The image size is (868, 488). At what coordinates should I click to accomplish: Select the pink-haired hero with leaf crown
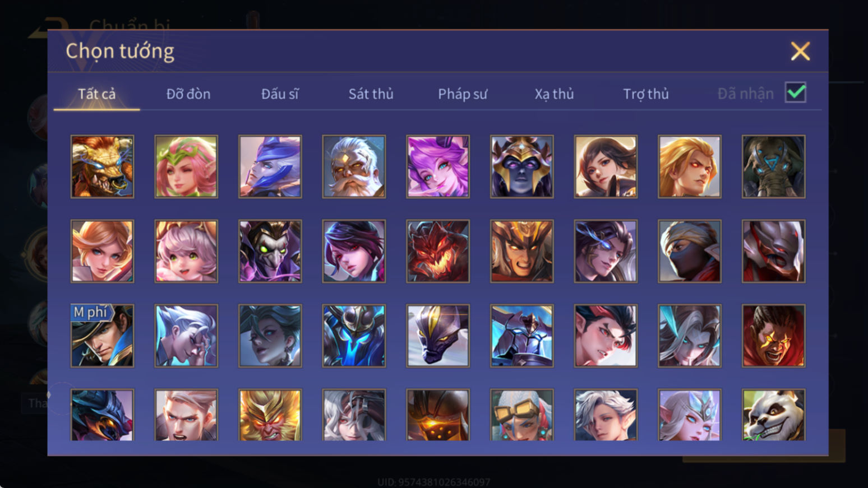pos(186,166)
